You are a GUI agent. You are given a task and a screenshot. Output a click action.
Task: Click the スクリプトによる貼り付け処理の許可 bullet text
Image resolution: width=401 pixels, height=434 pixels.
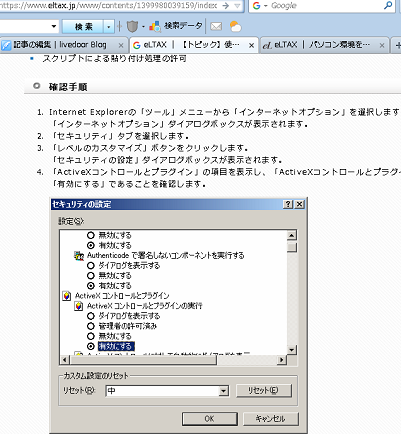[x=114, y=58]
